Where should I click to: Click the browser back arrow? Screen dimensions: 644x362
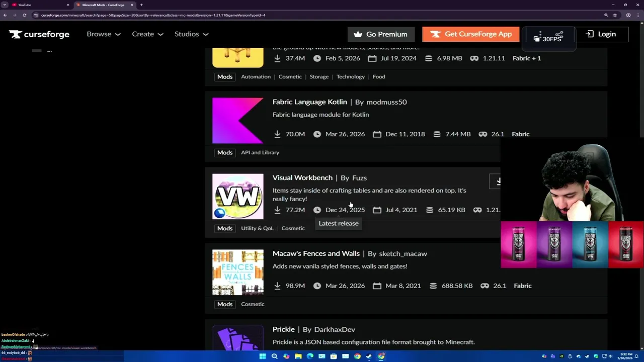[5, 15]
